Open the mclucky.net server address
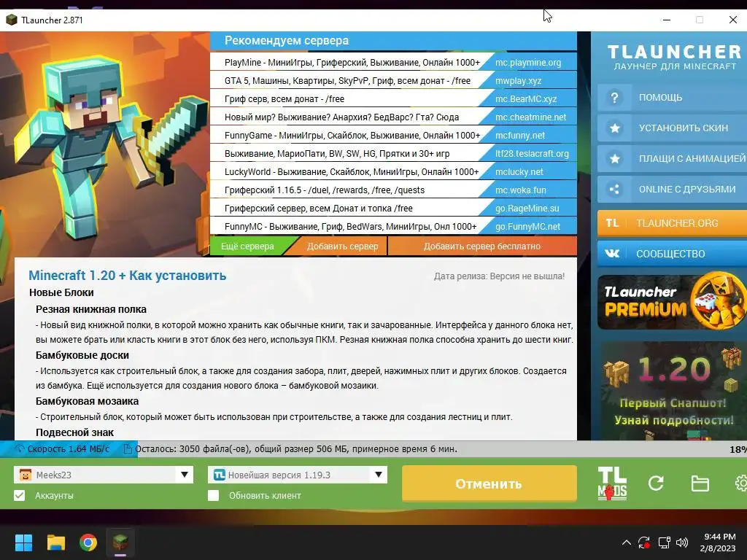This screenshot has height=560, width=747. coord(519,172)
